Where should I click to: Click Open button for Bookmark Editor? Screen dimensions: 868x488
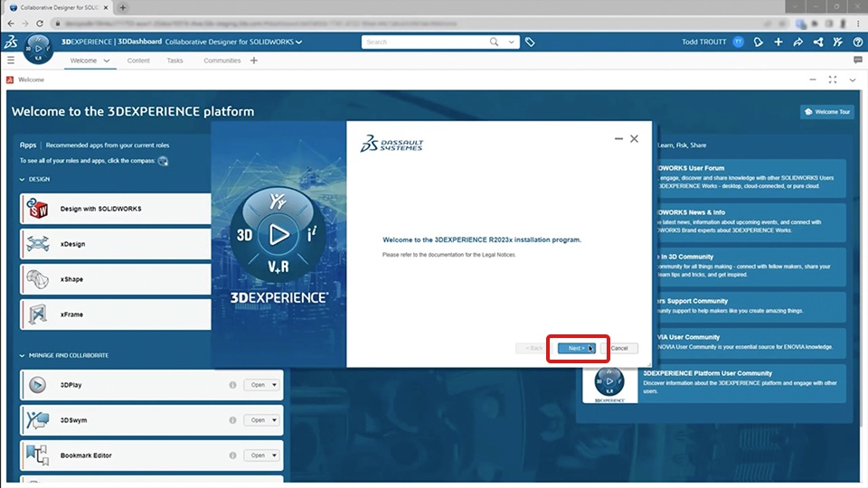pos(258,455)
